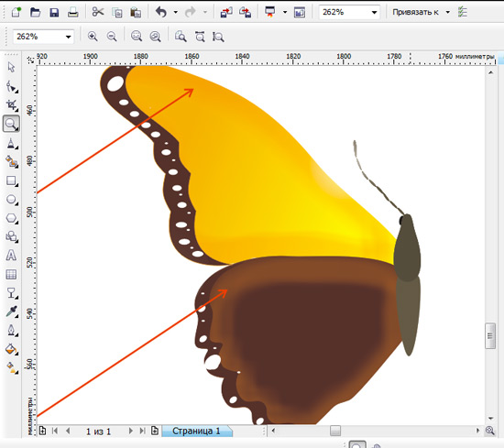Select the Pick tool arrow
This screenshot has height=448, width=504.
(11, 68)
